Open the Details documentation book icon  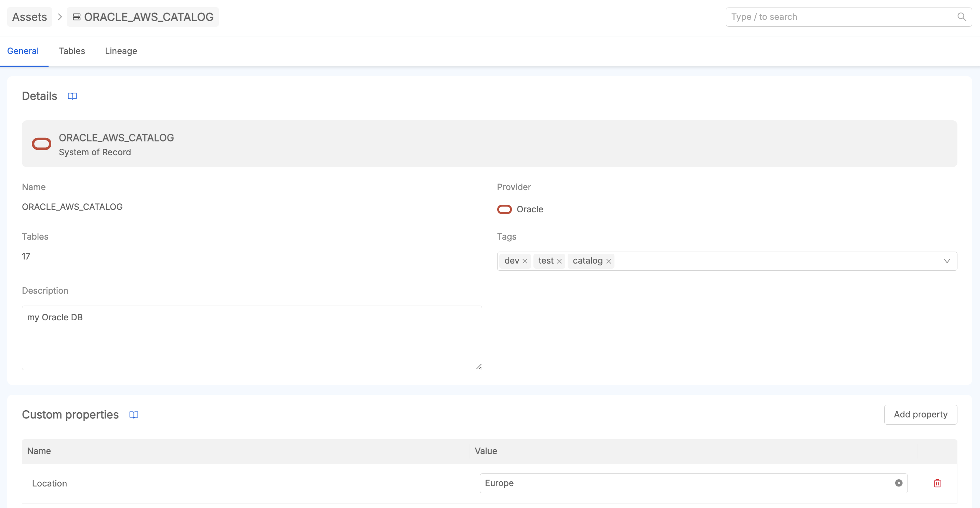(72, 96)
